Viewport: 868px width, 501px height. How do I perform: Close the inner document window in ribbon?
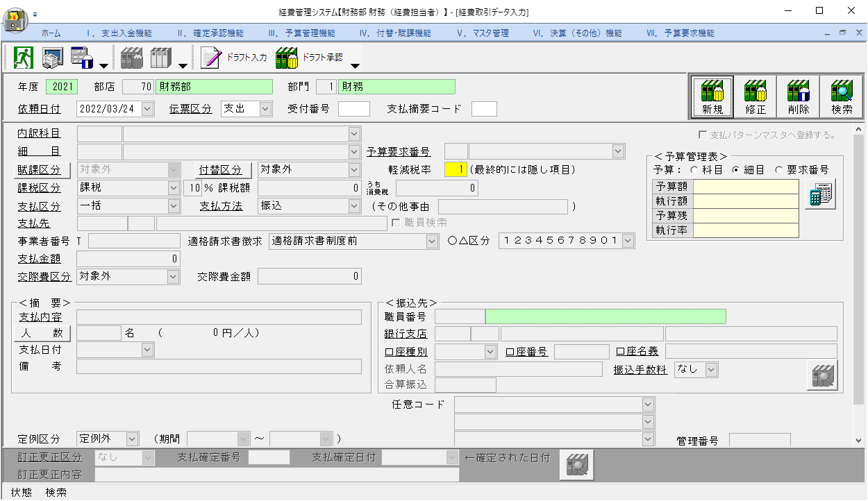click(x=858, y=33)
